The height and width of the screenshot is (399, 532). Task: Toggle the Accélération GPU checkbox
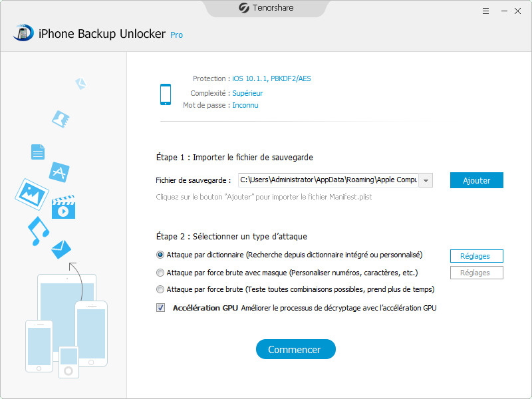coord(160,308)
